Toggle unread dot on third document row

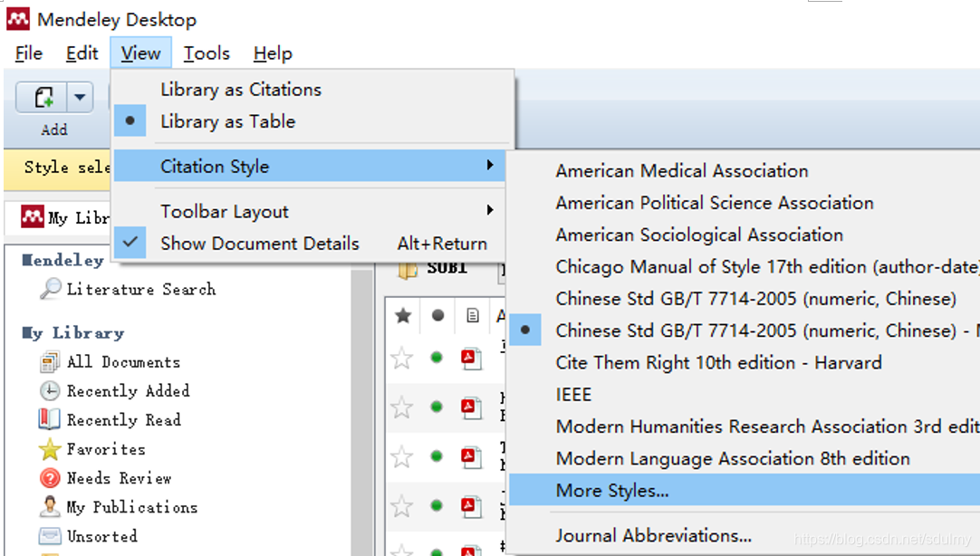coord(437,456)
